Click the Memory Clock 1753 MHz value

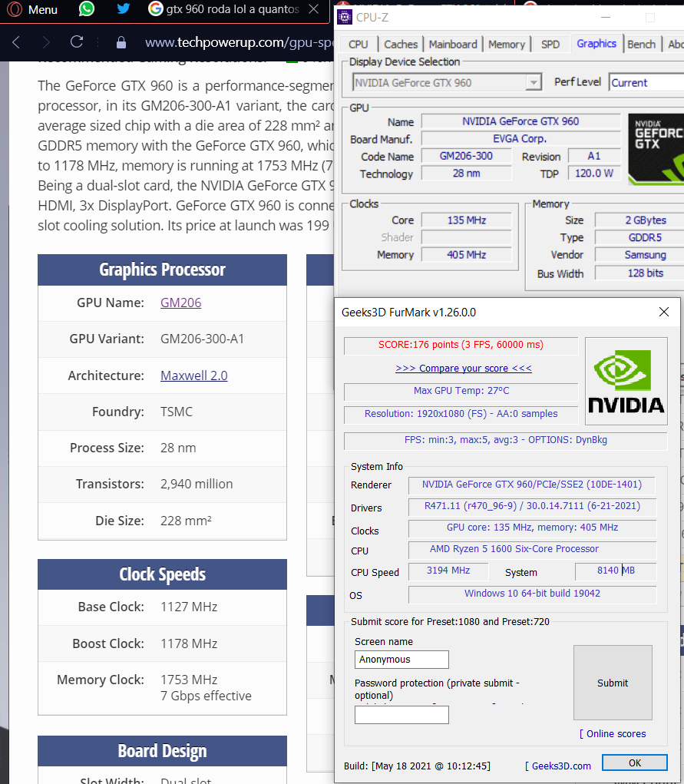point(189,680)
